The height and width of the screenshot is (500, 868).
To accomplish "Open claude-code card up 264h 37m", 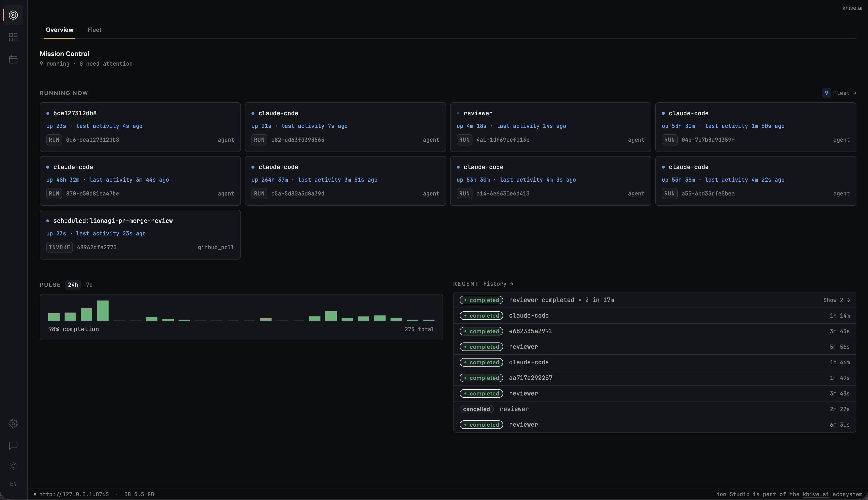I will pos(345,181).
